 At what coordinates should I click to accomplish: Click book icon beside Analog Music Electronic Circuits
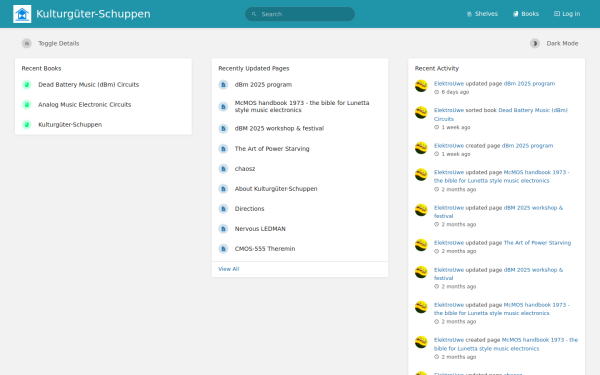pos(26,104)
